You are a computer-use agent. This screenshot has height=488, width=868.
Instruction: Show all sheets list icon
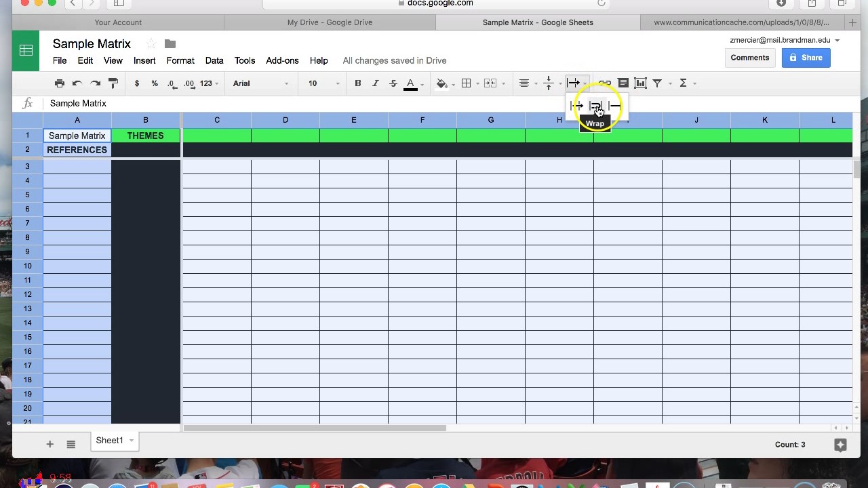click(x=71, y=445)
